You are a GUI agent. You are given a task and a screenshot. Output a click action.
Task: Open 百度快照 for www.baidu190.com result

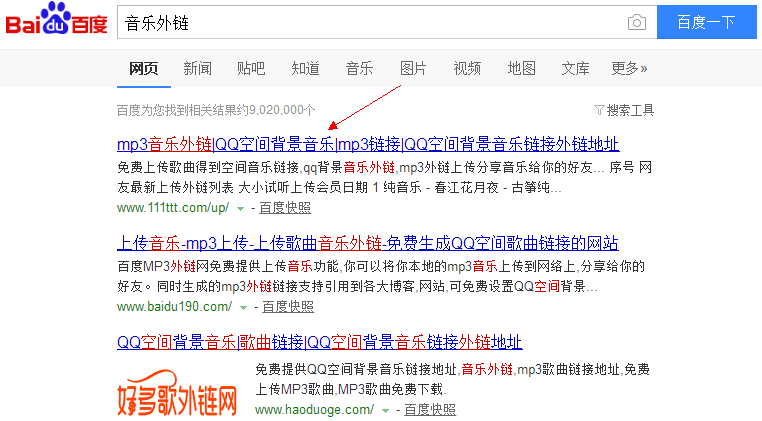288,307
